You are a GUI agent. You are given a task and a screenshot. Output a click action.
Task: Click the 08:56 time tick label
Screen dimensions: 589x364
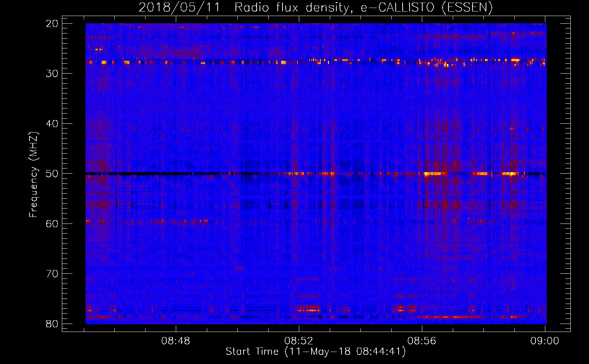pyautogui.click(x=422, y=341)
